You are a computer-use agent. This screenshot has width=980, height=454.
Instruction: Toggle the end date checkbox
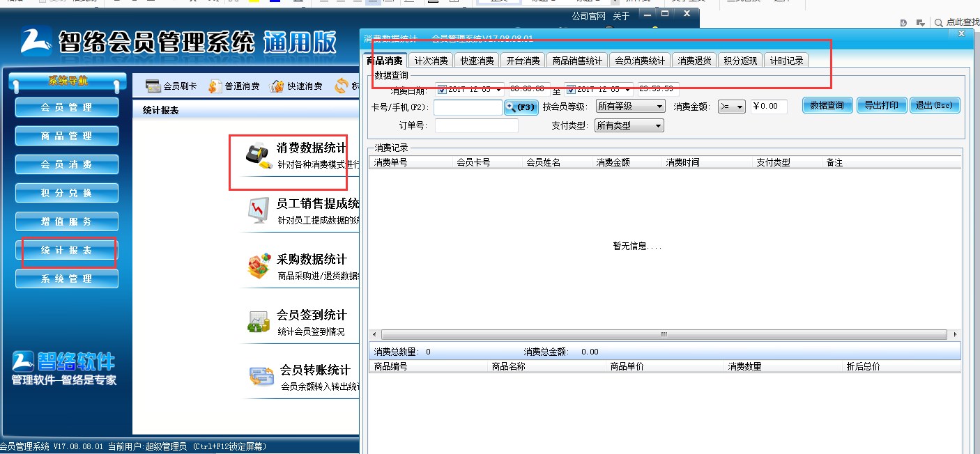(571, 89)
